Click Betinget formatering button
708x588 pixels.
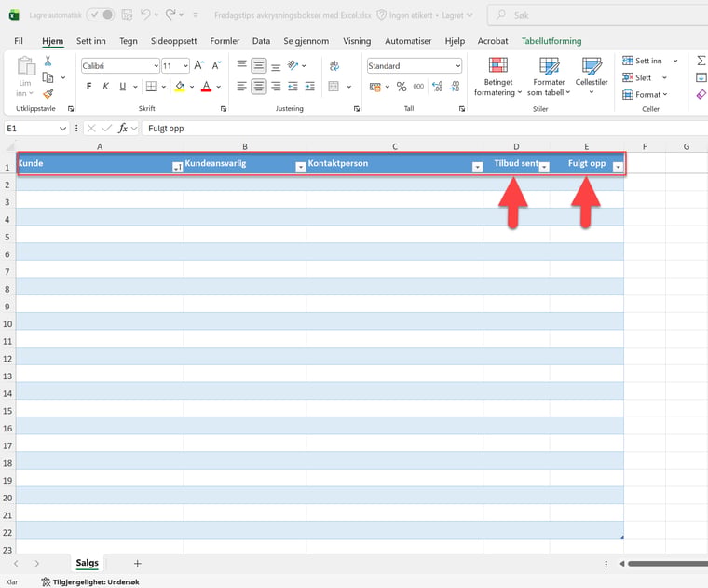pos(498,76)
